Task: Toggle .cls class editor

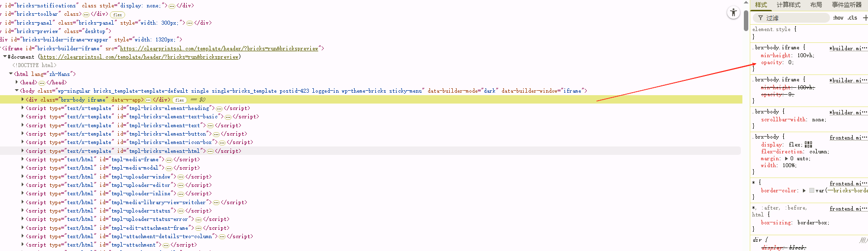Action: [x=852, y=18]
